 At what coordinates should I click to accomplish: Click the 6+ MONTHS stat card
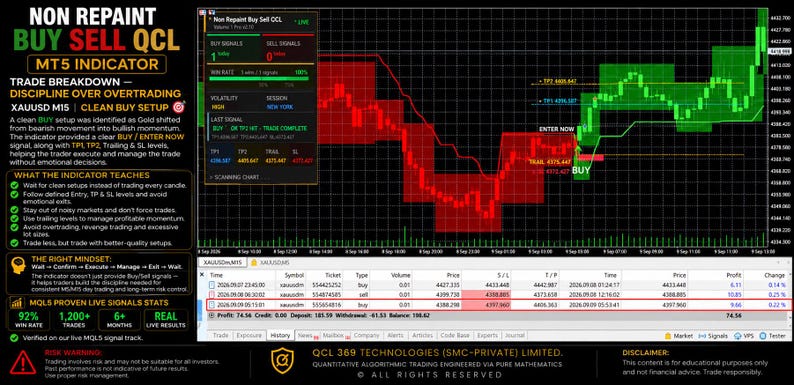click(120, 320)
